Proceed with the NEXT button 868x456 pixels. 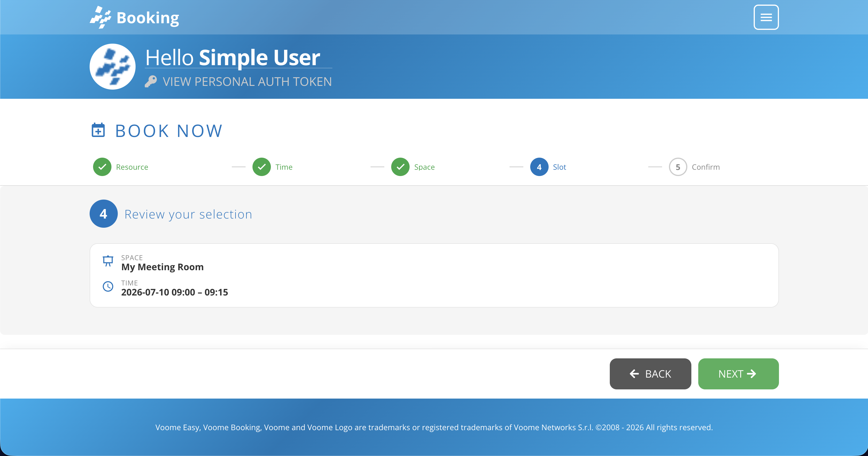[x=738, y=374]
